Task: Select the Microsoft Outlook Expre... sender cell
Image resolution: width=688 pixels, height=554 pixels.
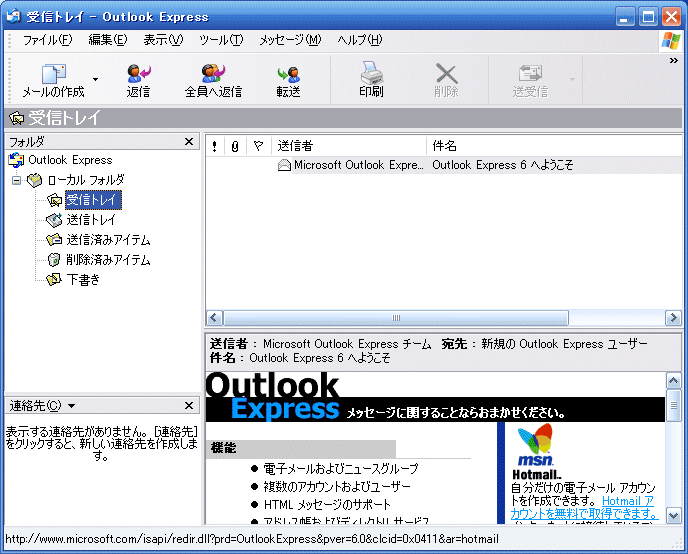Action: point(358,165)
